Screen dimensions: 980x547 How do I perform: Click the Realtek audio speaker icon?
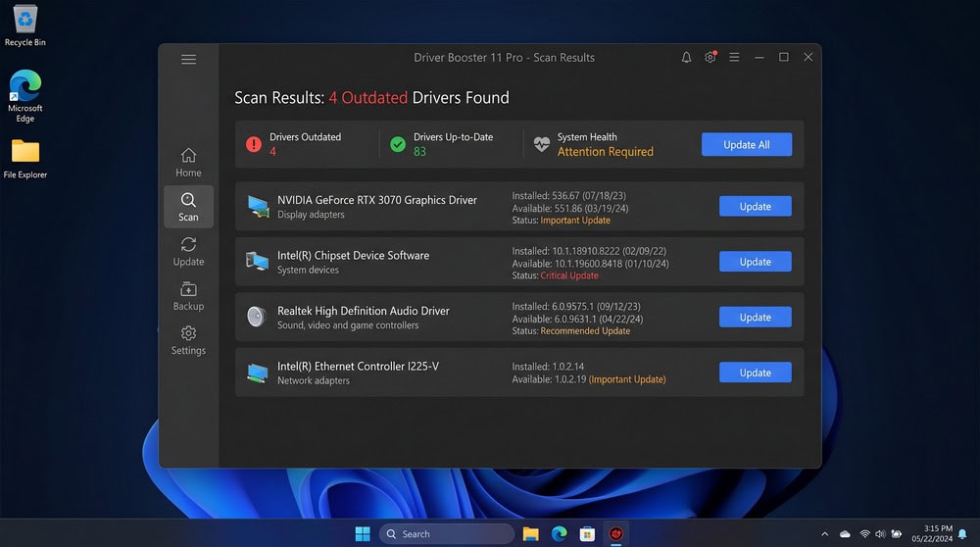(x=256, y=317)
